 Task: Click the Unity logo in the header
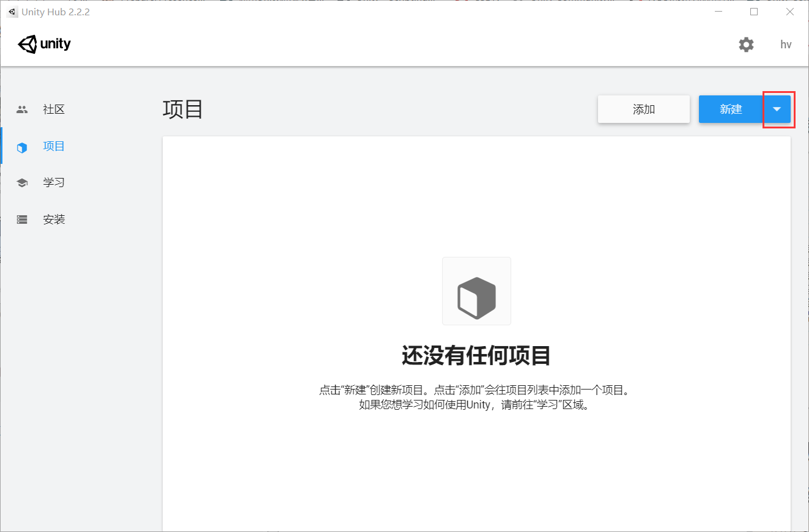43,43
